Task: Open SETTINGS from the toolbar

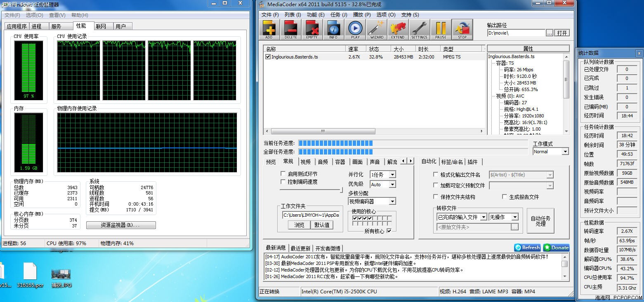Action: tap(419, 29)
